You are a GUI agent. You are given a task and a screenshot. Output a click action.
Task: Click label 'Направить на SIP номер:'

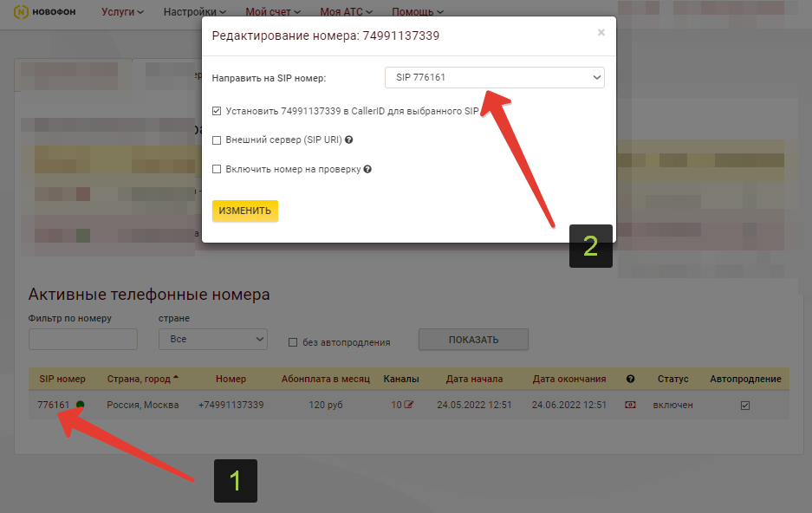click(269, 78)
